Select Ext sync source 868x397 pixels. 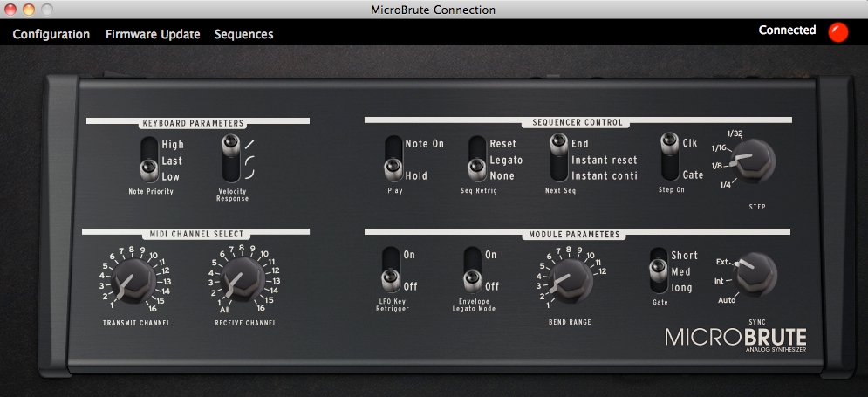point(722,262)
